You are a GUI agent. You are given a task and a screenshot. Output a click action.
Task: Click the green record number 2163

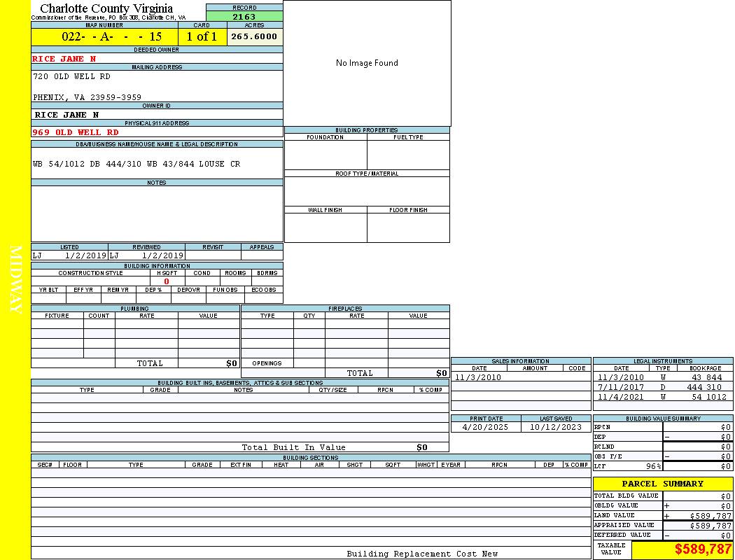click(x=244, y=16)
